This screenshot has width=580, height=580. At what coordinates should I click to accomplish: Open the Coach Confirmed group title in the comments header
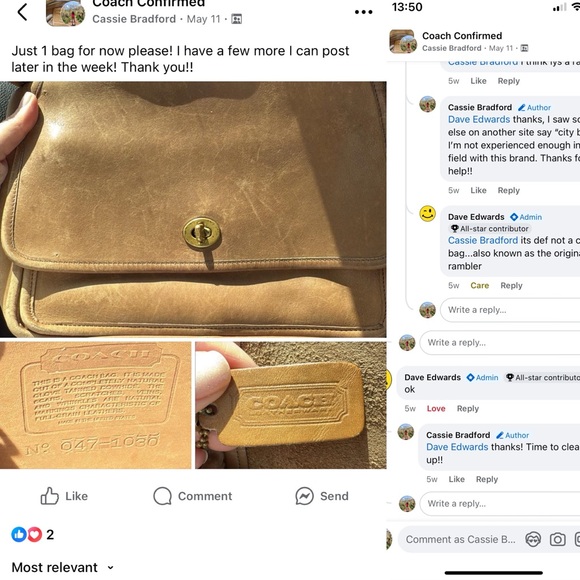[x=462, y=36]
